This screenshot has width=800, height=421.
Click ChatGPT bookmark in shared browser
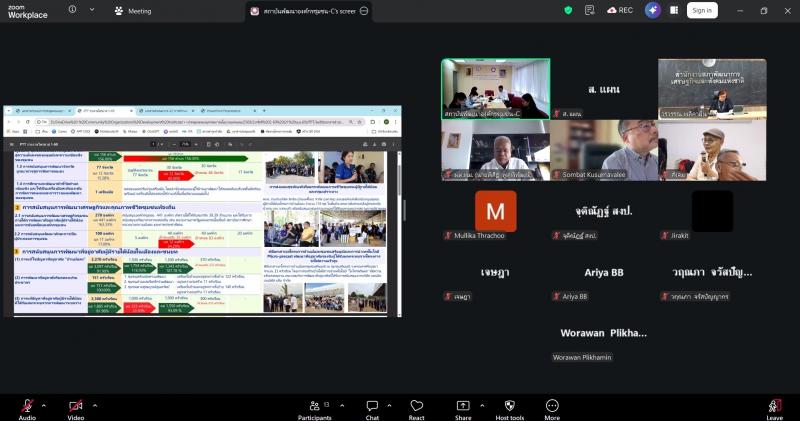click(151, 132)
